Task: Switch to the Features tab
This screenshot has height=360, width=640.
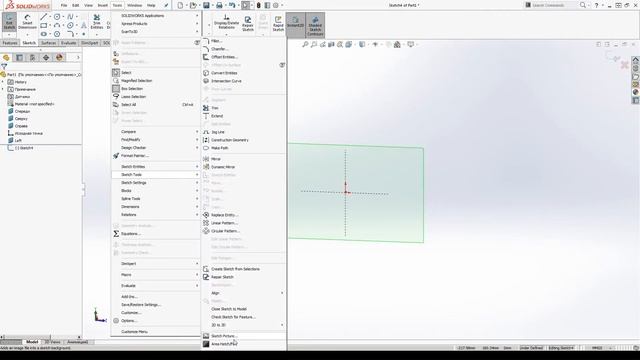Action: pos(10,43)
